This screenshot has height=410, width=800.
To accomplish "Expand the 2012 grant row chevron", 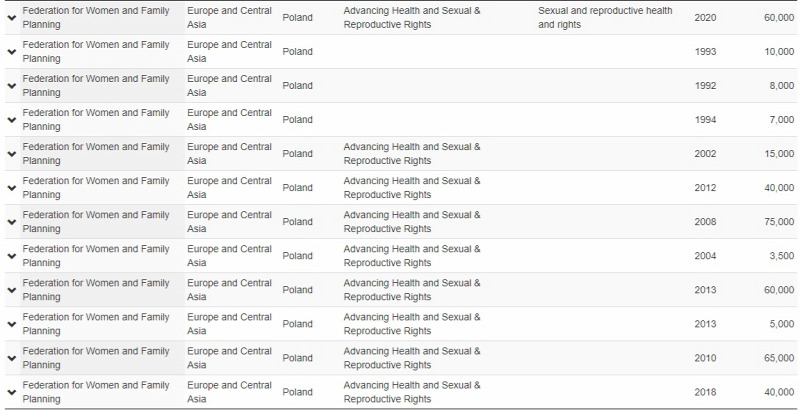I will pos(12,188).
